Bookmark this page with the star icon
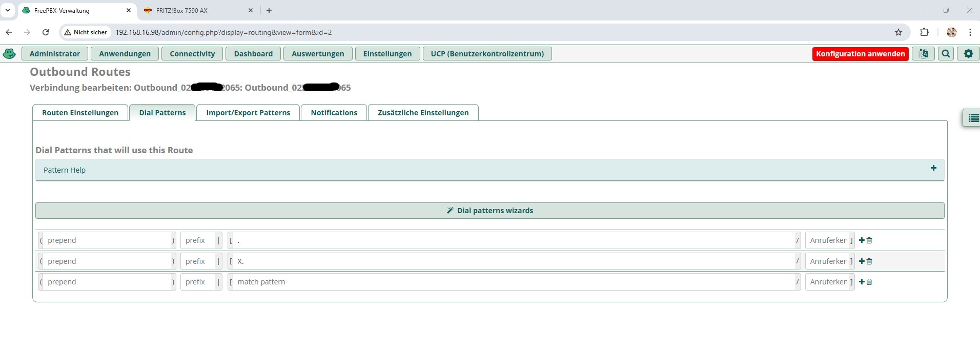This screenshot has width=980, height=350. [899, 32]
